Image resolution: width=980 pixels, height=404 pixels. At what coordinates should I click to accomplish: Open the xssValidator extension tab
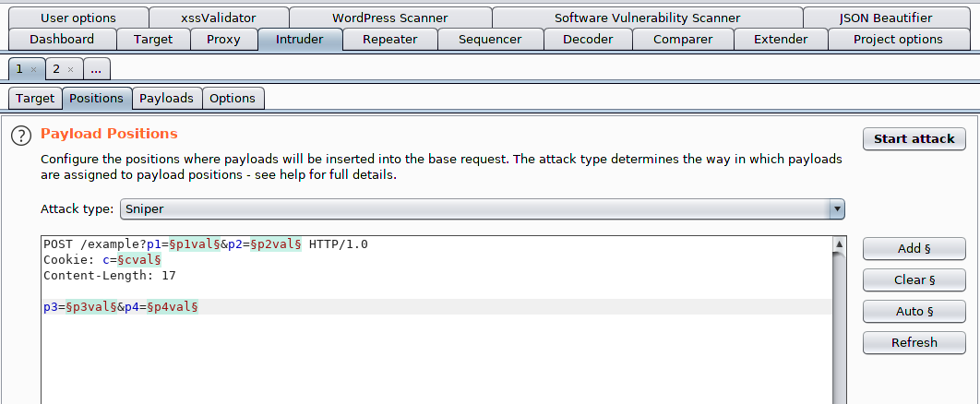219,18
